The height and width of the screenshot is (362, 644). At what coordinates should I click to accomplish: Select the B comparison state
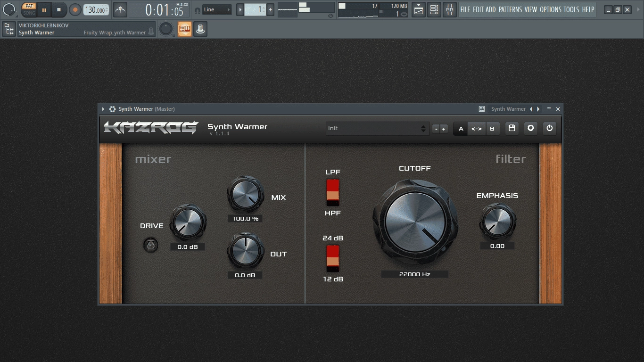click(x=492, y=129)
